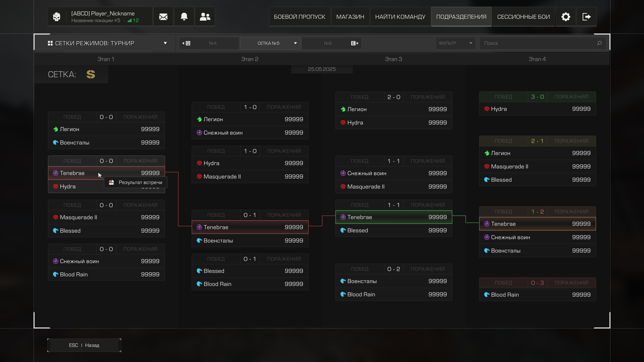
Task: Open settings gear icon
Action: click(x=566, y=17)
